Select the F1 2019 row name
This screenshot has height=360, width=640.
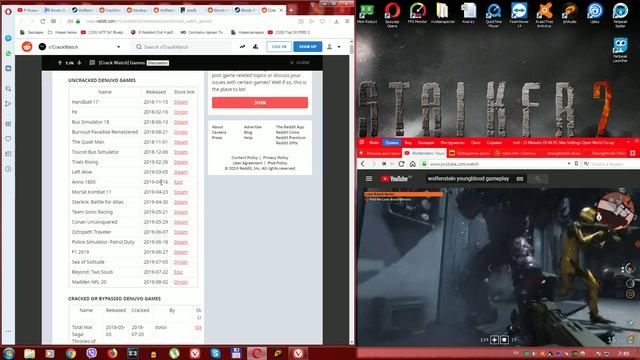tap(80, 252)
